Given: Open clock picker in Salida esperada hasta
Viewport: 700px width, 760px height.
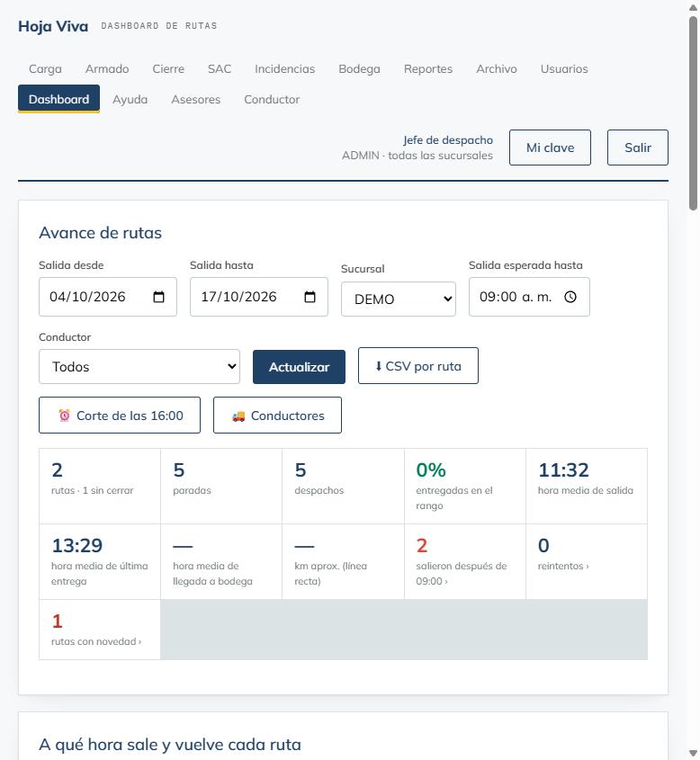Looking at the screenshot, I should tap(570, 297).
